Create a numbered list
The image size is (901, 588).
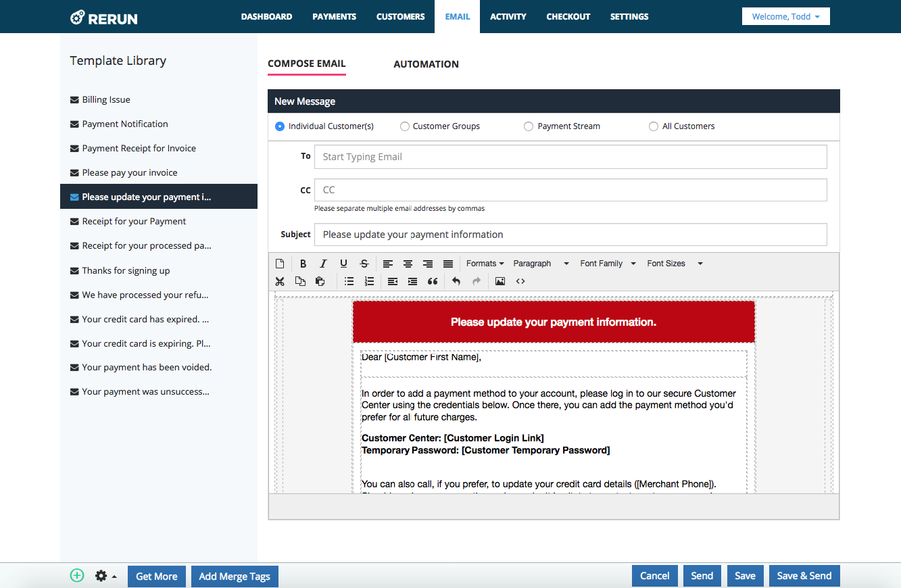pyautogui.click(x=369, y=281)
